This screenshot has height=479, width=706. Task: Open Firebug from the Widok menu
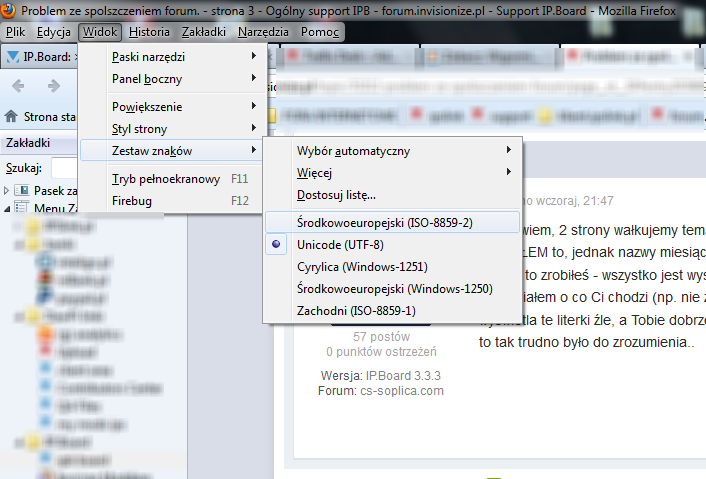(x=172, y=201)
